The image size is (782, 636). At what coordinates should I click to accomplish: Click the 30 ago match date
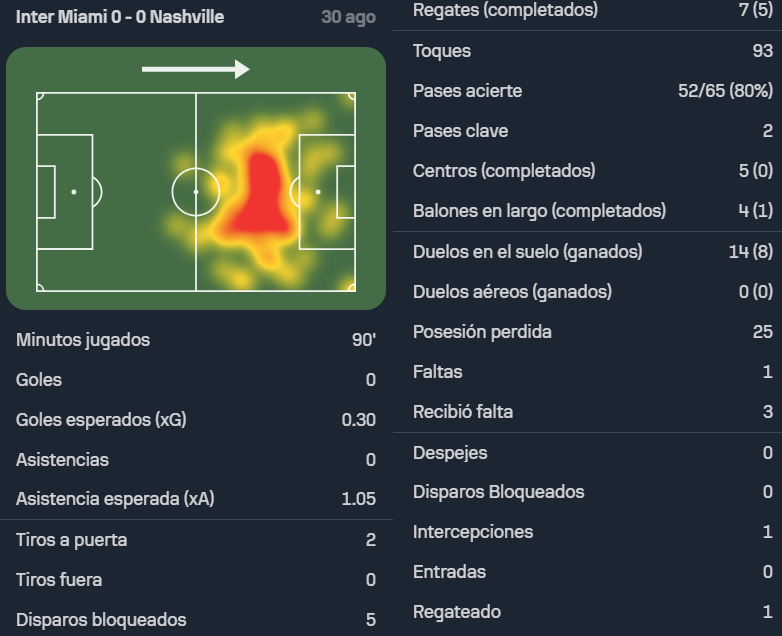pos(348,17)
